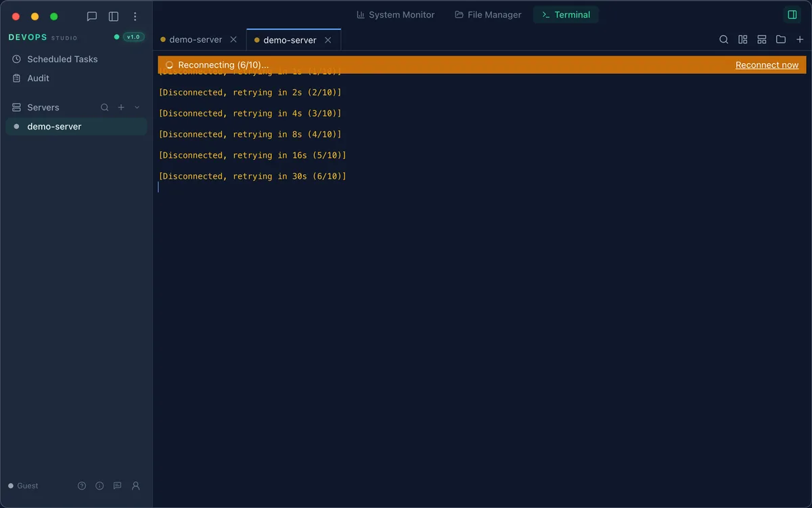Click the server stack icon beside Servers

point(17,107)
